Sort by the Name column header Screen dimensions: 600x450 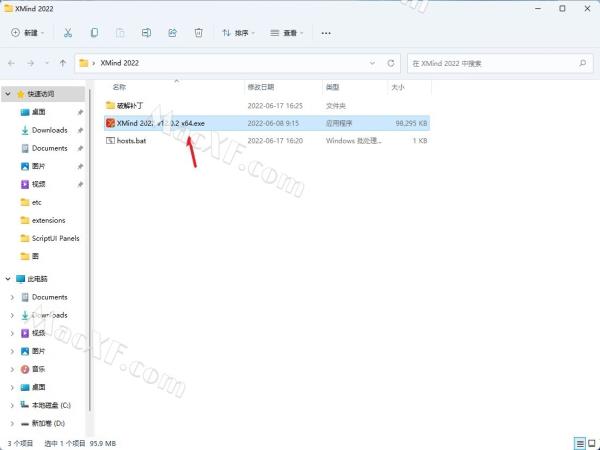[x=119, y=87]
